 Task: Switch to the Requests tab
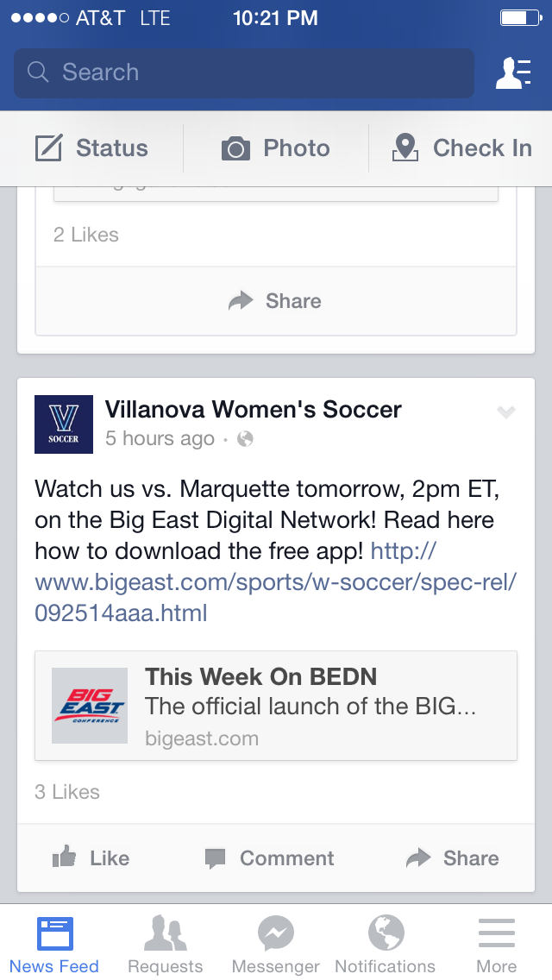click(x=165, y=942)
